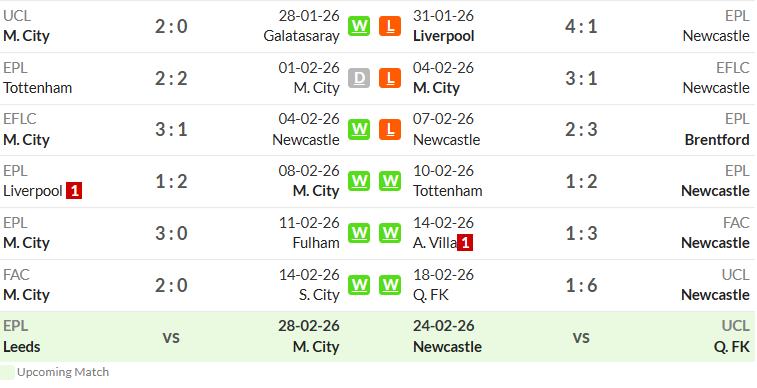Click the vs link for Newcastle Q. FK
Viewport: 757px width, 388px height.
click(581, 337)
